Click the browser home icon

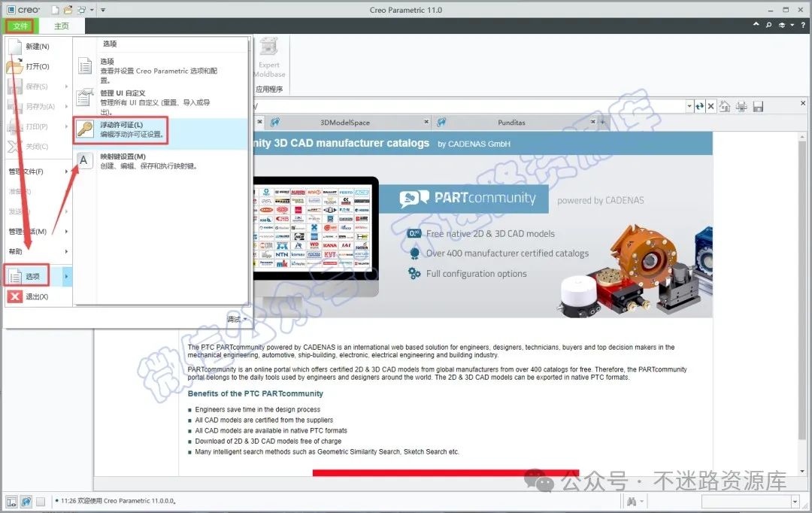point(725,106)
